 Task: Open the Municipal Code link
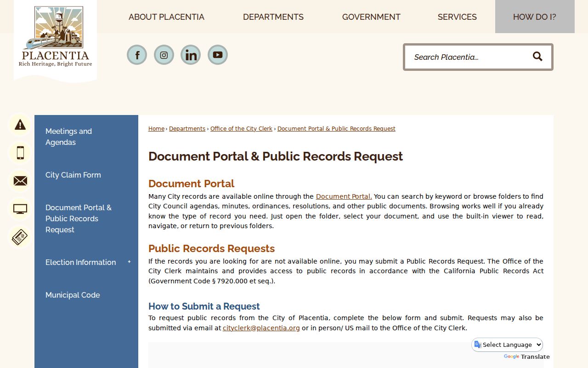click(73, 295)
